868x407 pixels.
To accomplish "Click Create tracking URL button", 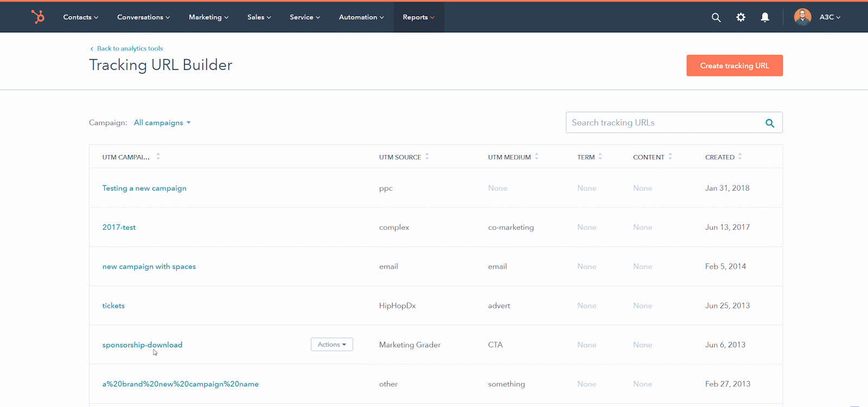I will 735,66.
